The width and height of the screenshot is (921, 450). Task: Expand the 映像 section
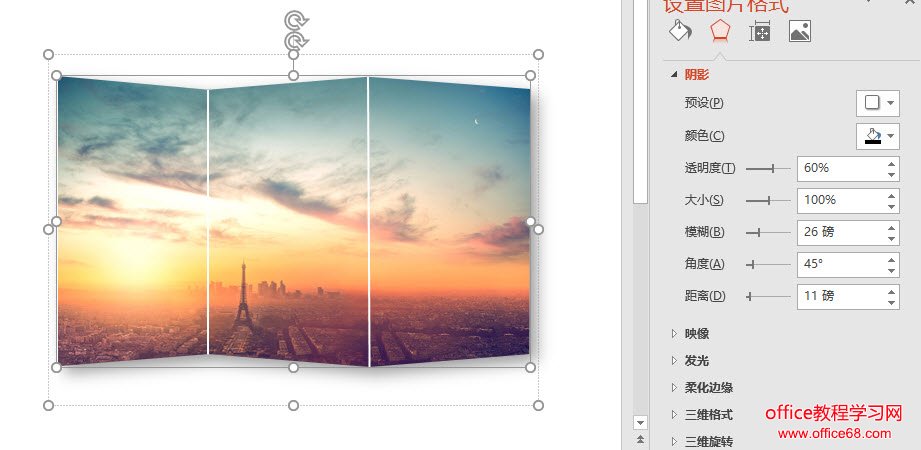(x=674, y=334)
